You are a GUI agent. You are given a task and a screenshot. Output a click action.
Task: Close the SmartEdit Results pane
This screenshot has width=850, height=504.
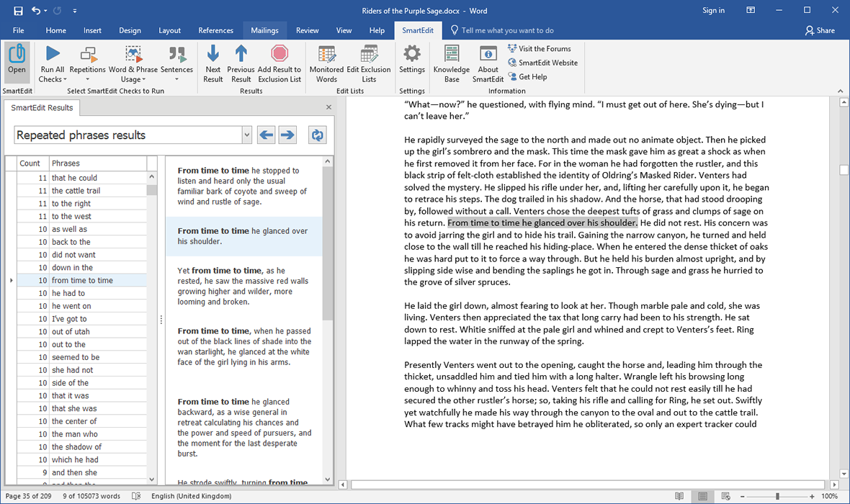click(x=329, y=107)
